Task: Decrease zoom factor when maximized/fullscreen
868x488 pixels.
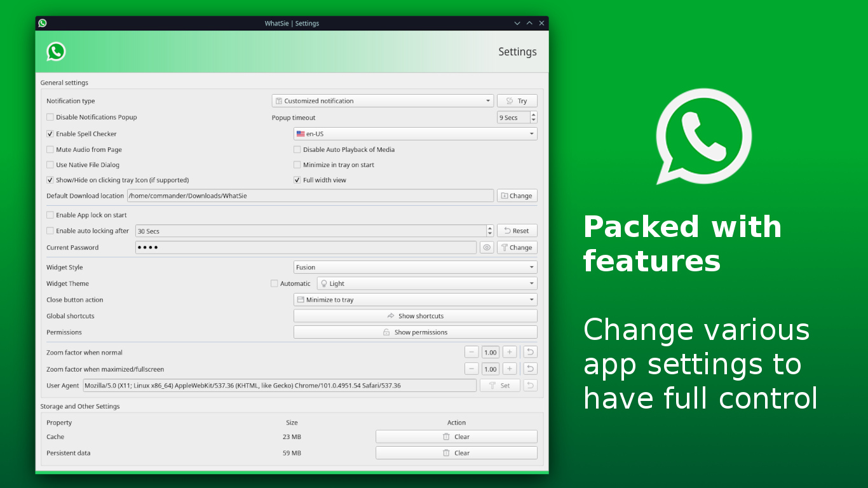Action: [x=471, y=369]
